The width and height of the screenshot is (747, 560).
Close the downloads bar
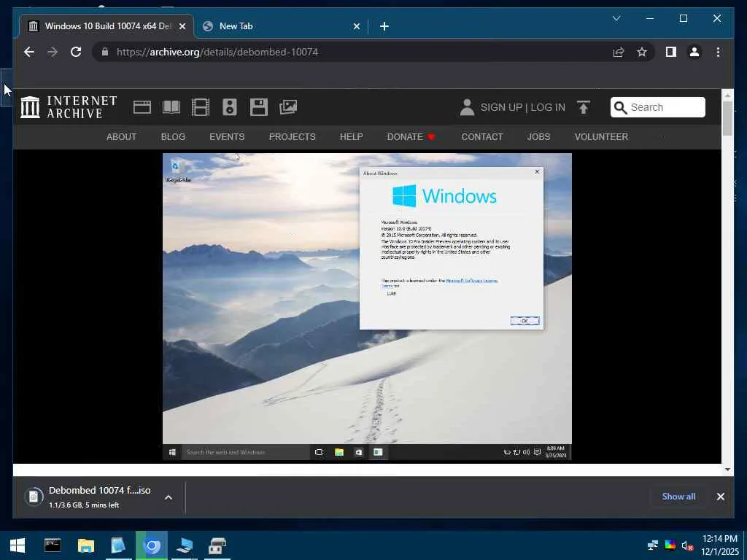click(x=720, y=497)
